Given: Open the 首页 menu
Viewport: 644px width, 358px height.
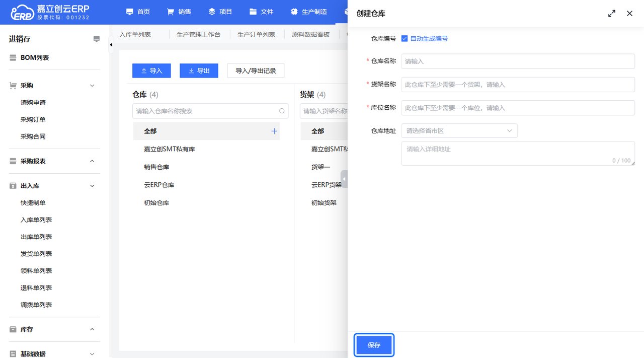Looking at the screenshot, I should (138, 12).
